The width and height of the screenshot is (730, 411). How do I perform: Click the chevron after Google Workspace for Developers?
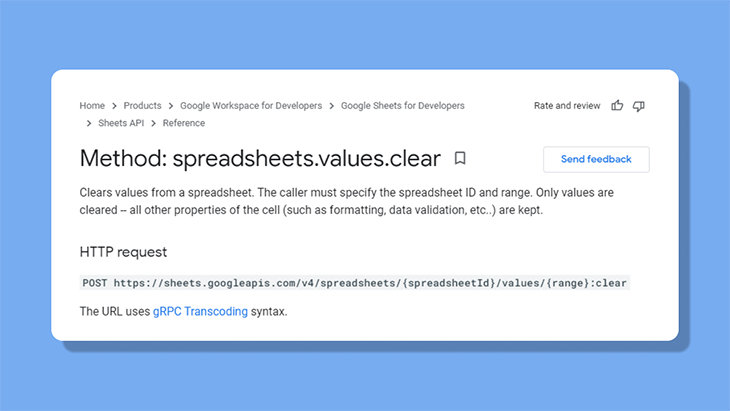point(331,106)
